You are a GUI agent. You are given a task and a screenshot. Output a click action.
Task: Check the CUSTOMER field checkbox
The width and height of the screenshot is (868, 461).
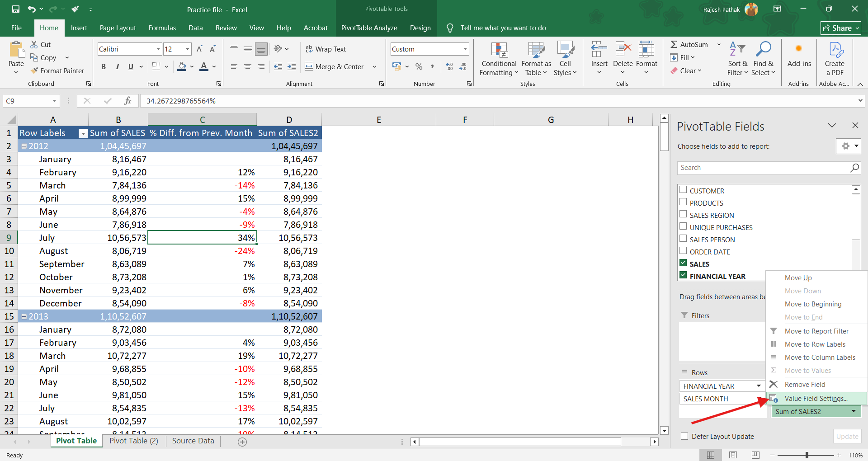pos(683,190)
